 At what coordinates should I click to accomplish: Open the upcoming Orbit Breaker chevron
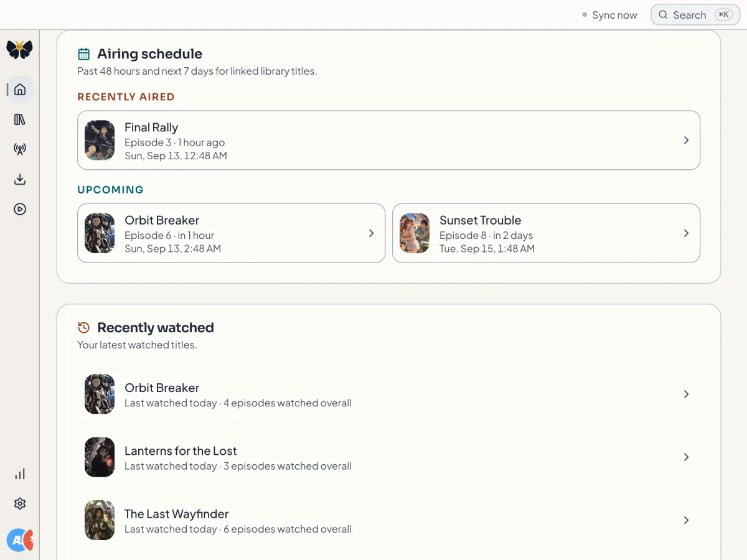click(x=371, y=233)
